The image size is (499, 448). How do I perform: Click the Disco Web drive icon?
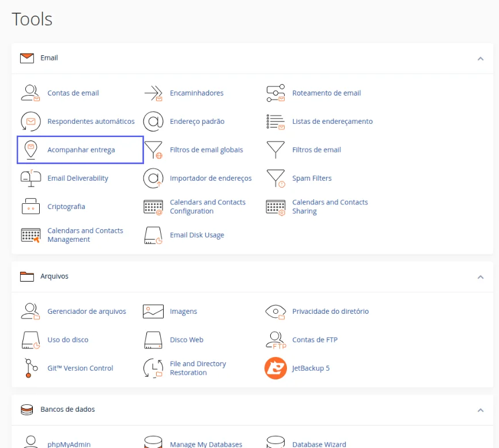(153, 340)
